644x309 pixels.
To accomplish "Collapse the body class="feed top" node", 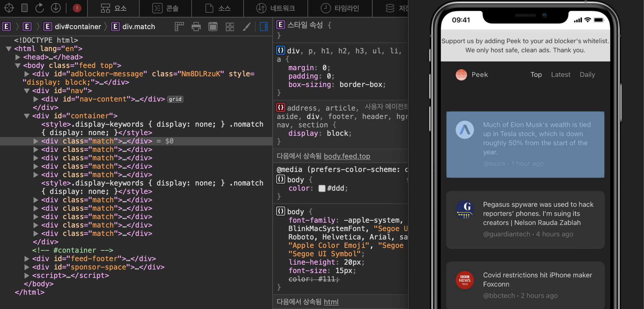I will [18, 65].
